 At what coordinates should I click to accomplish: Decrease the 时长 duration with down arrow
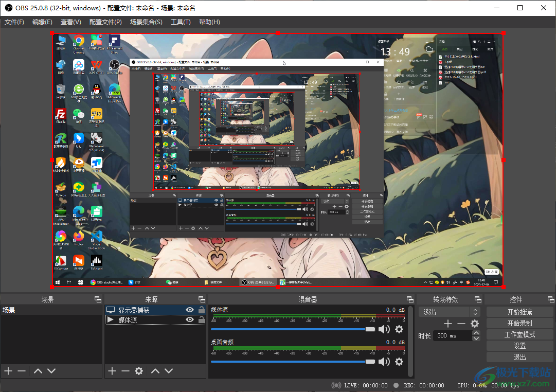[476, 338]
